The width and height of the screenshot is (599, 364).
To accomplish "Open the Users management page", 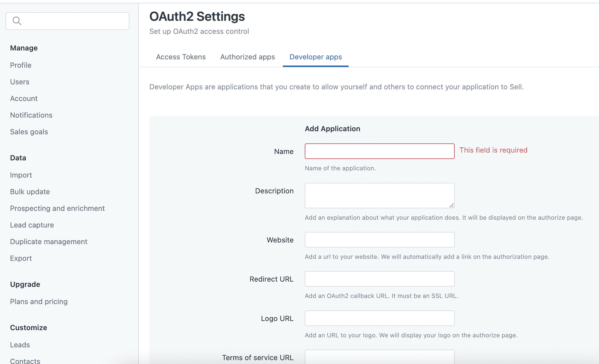I will [x=19, y=82].
